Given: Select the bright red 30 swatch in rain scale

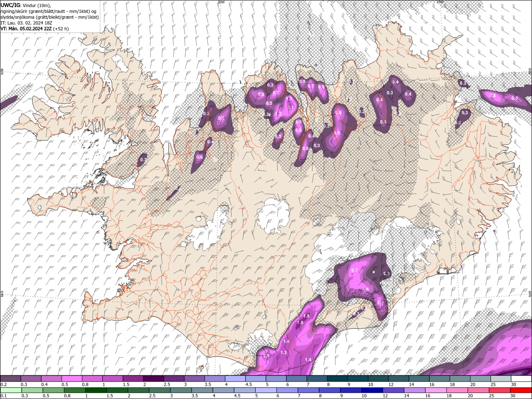Looking at the screenshot, I should pyautogui.click(x=521, y=390).
